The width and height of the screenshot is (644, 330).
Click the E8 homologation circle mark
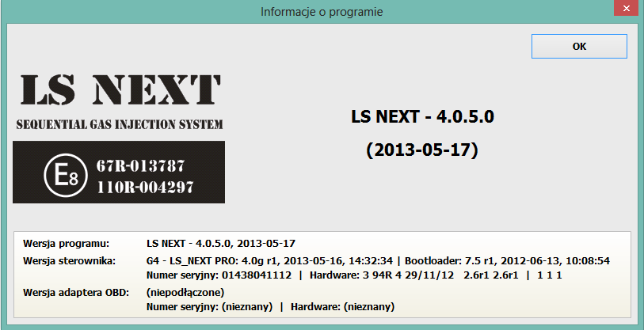[66, 176]
